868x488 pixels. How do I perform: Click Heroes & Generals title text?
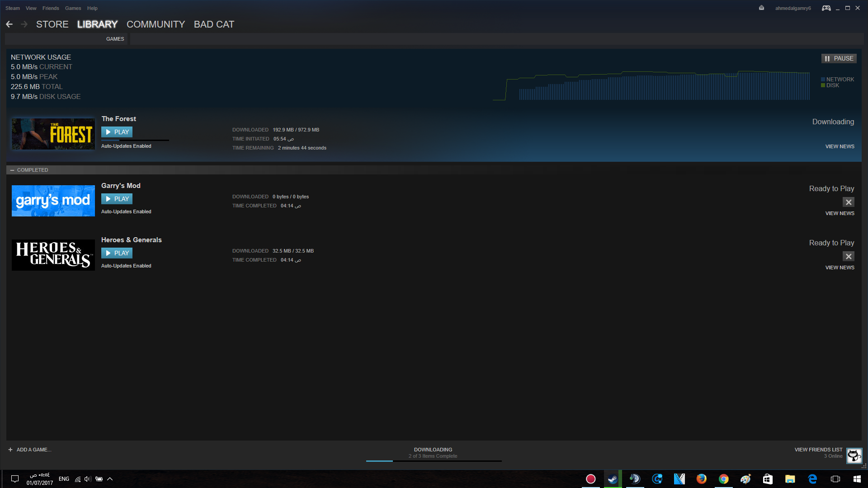[132, 240]
